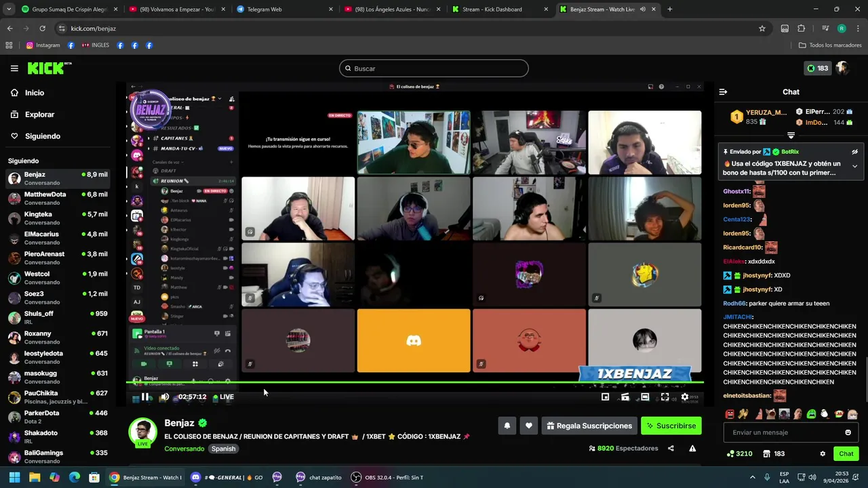Toggle theater mode in the player
This screenshot has height=488, width=868.
pyautogui.click(x=645, y=397)
